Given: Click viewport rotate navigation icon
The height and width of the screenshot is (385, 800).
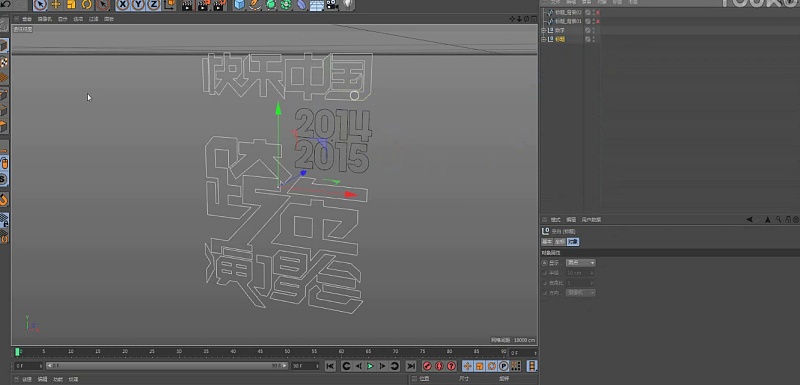Looking at the screenshot, I should (526, 19).
